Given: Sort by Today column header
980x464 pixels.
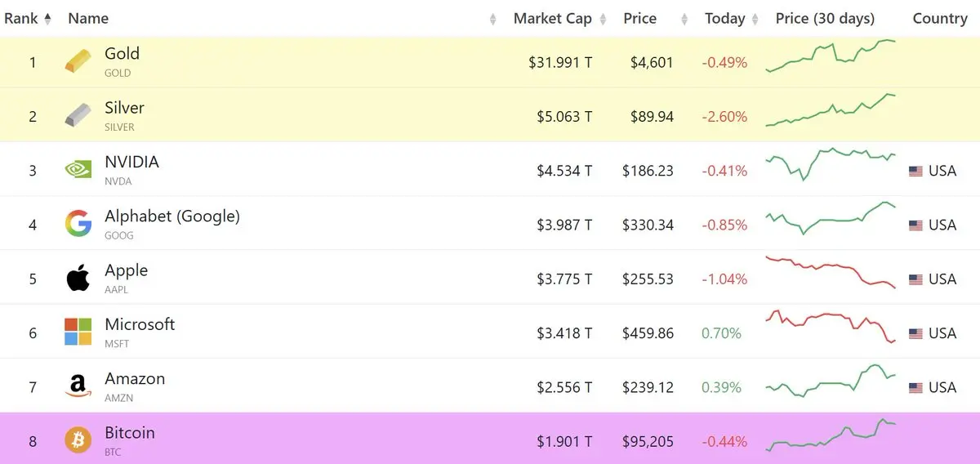Looking at the screenshot, I should [725, 18].
